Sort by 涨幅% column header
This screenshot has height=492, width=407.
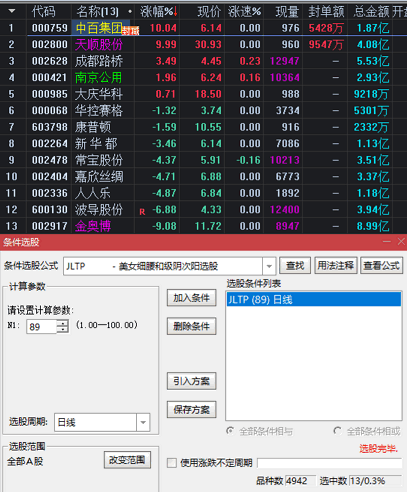coord(159,12)
